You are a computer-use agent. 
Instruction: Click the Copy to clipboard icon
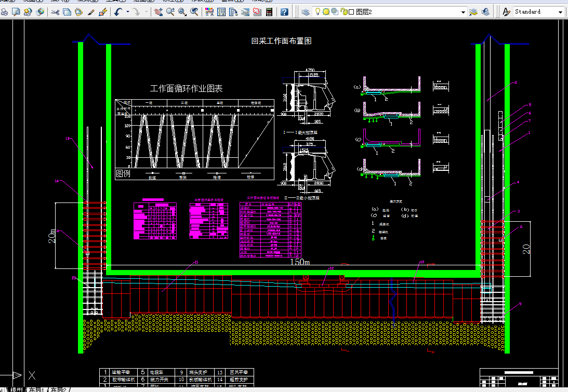[x=67, y=12]
